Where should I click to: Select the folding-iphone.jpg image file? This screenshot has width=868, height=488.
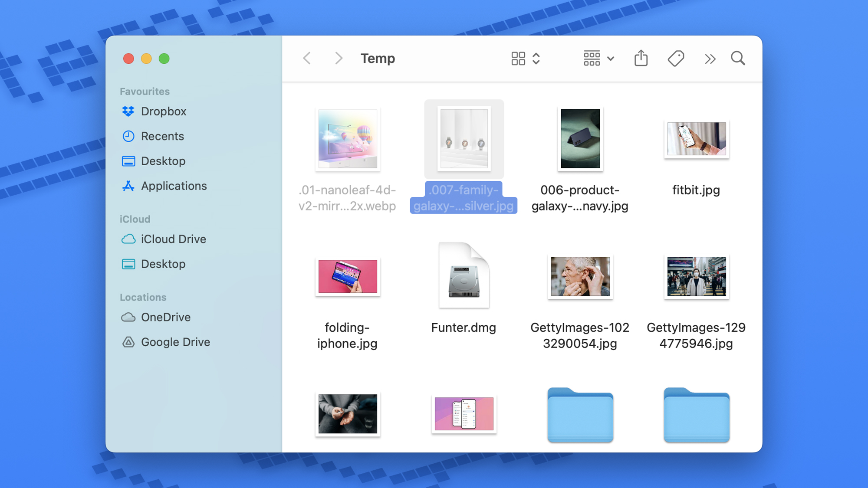[x=348, y=276]
